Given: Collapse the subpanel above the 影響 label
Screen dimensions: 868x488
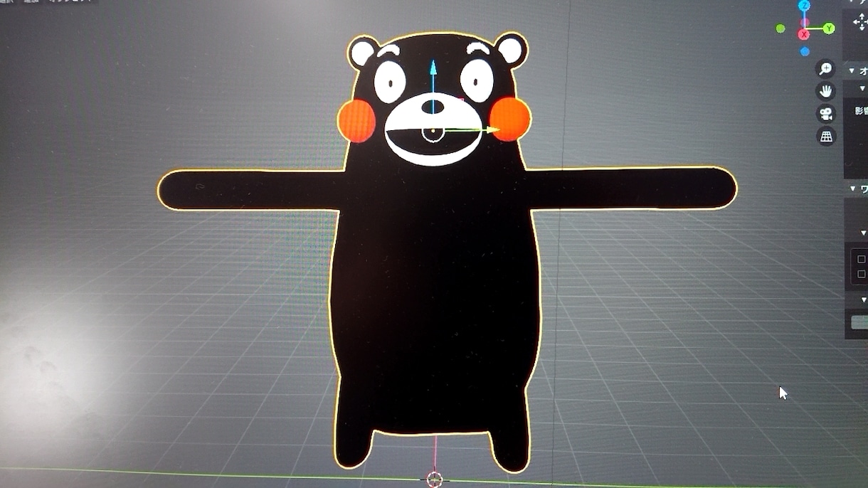Looking at the screenshot, I should click(x=863, y=88).
